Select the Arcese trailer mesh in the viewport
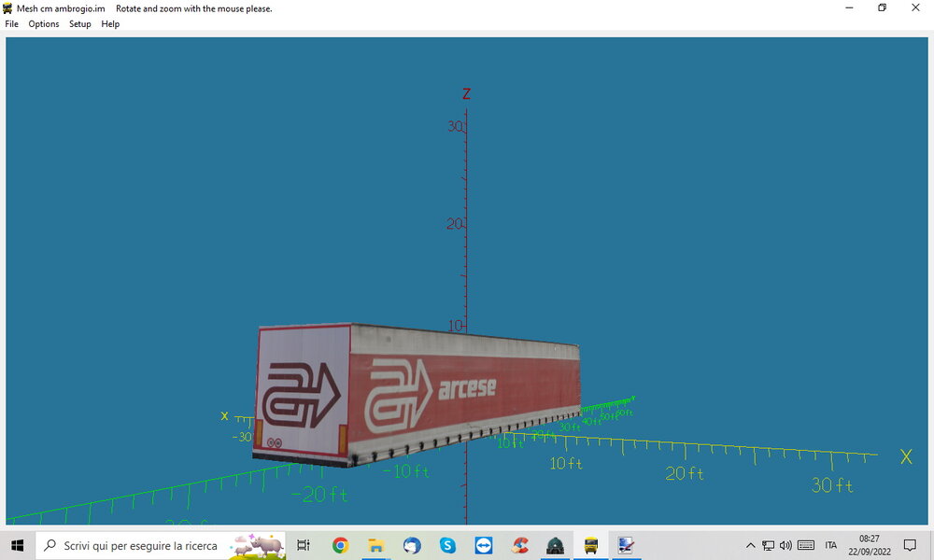The width and height of the screenshot is (934, 560). click(x=417, y=394)
